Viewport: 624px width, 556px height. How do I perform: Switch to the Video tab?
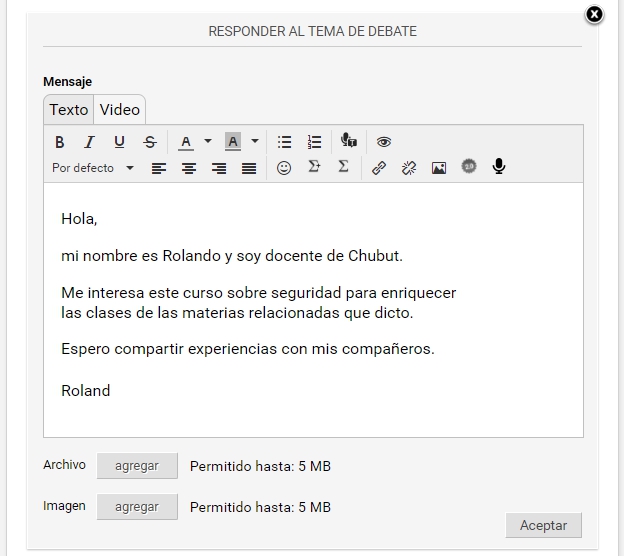tap(120, 110)
